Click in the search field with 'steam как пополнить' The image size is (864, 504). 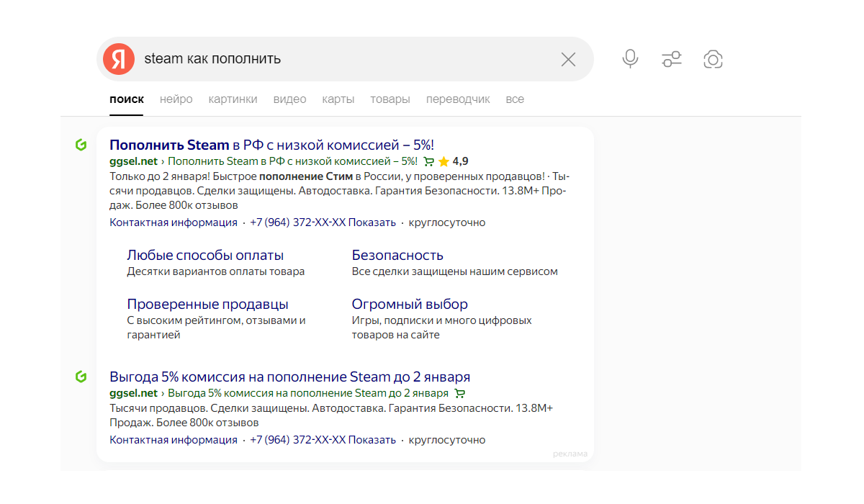click(346, 59)
